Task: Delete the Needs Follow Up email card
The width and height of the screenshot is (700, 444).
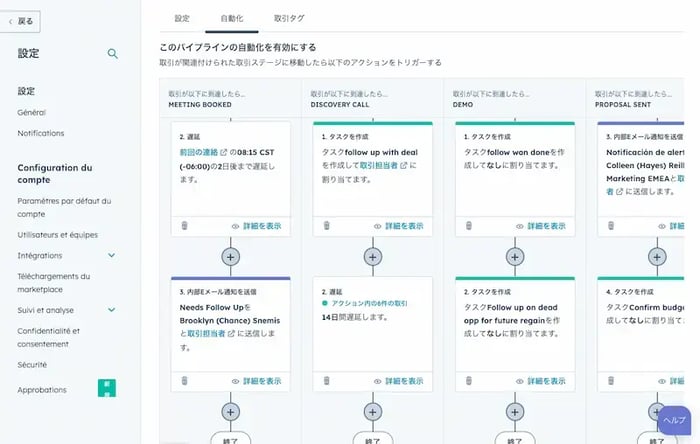Action: pyautogui.click(x=184, y=381)
